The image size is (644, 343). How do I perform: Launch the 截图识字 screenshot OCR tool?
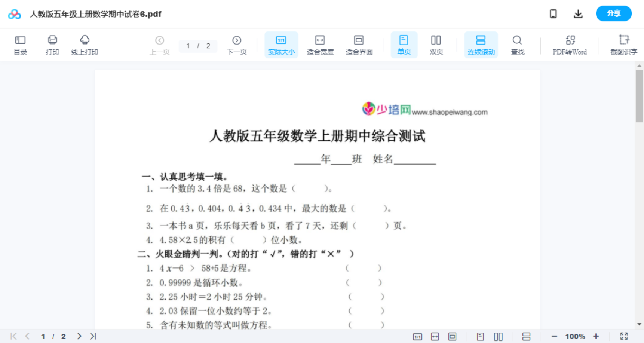click(624, 45)
